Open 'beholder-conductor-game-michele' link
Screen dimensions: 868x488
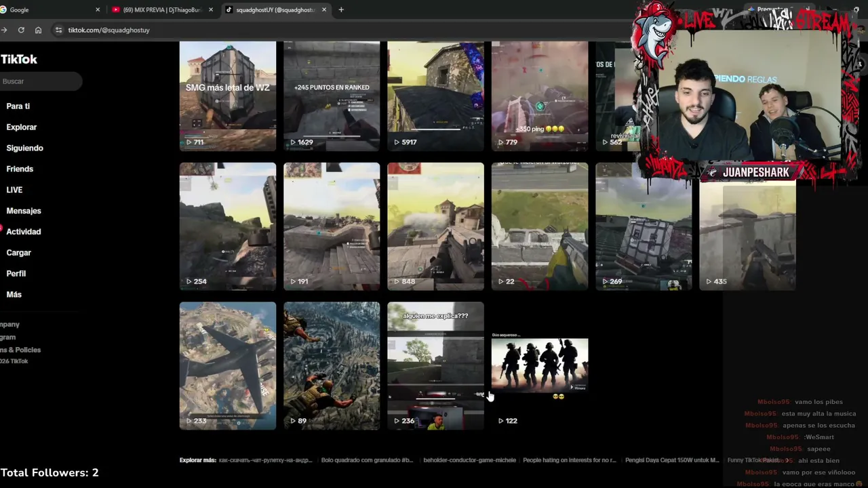469,460
